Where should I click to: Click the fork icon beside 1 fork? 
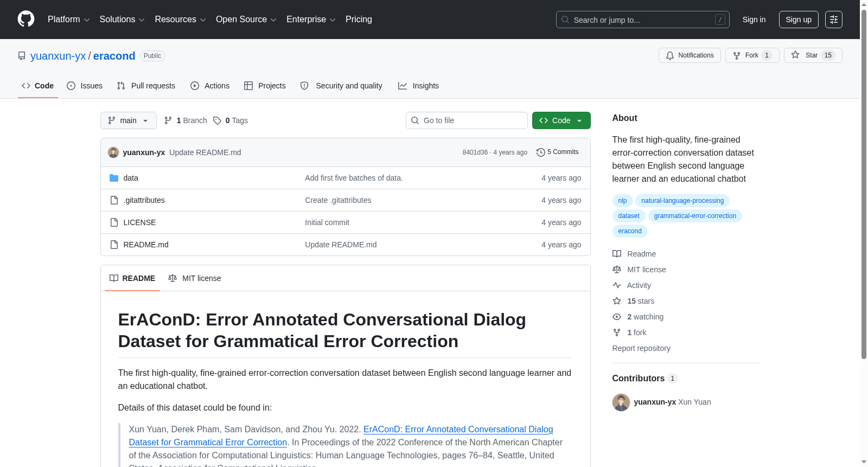[x=617, y=332]
